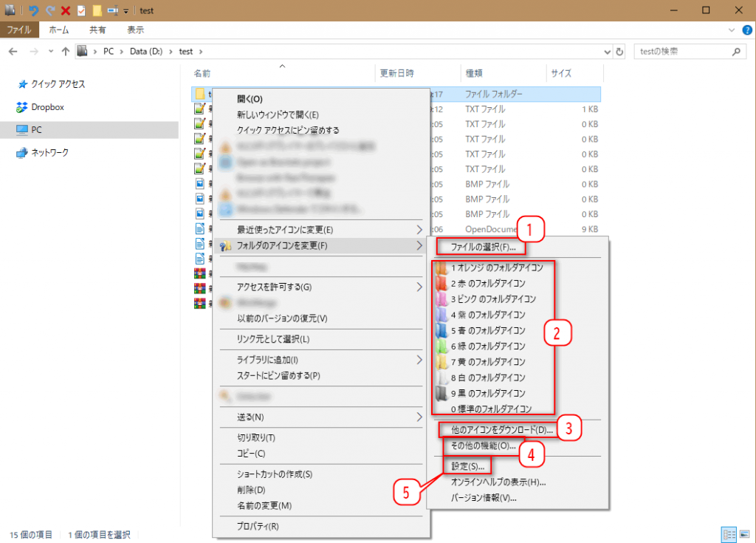Viewport: 756px width, 543px height.
Task: Click the testの検索 search box
Action: [x=682, y=52]
